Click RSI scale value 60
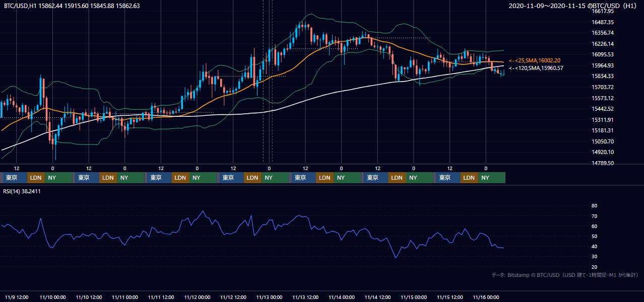 click(595, 226)
